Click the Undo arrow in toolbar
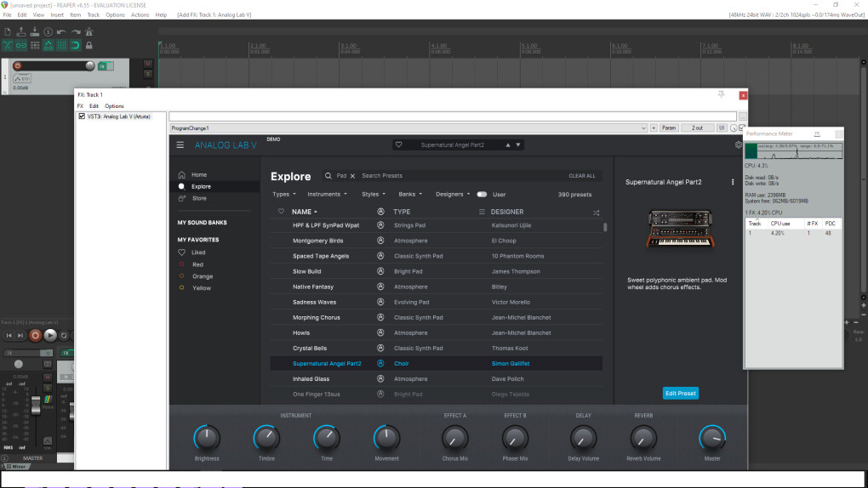The image size is (868, 488). pos(61,32)
